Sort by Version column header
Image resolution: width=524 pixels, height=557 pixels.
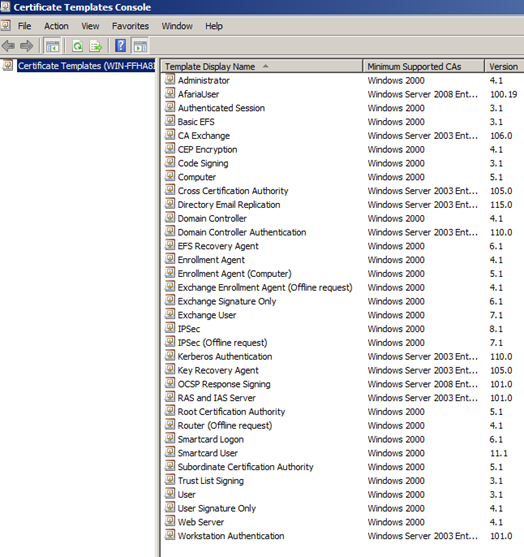pyautogui.click(x=504, y=66)
